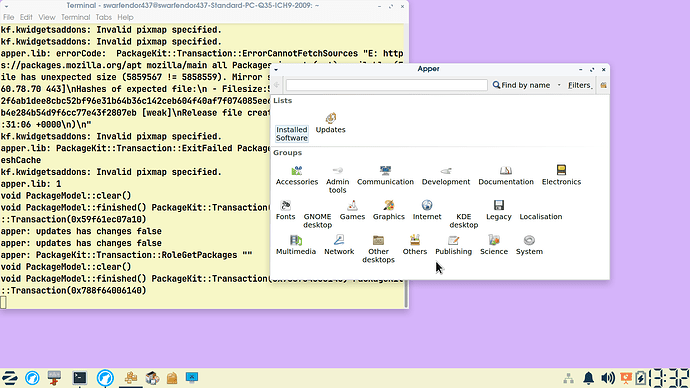This screenshot has height=388, width=690.
Task: Open the Terminal File menu
Action: [x=8, y=17]
